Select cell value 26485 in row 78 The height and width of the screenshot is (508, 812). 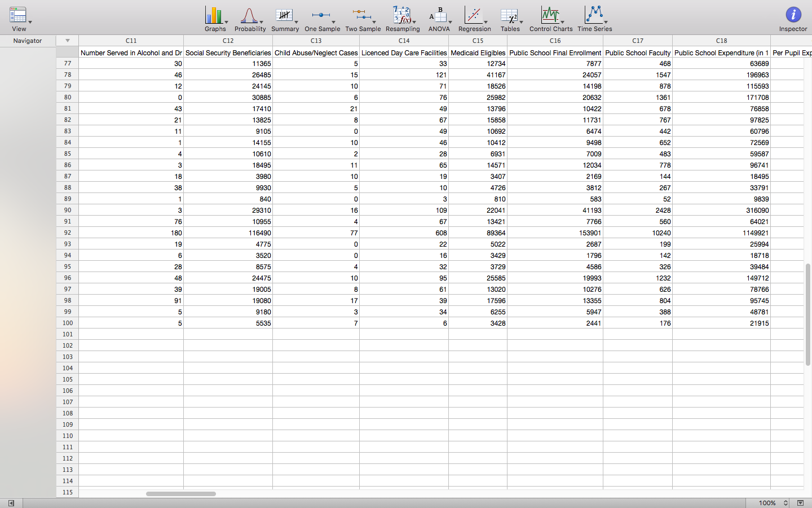(x=228, y=75)
